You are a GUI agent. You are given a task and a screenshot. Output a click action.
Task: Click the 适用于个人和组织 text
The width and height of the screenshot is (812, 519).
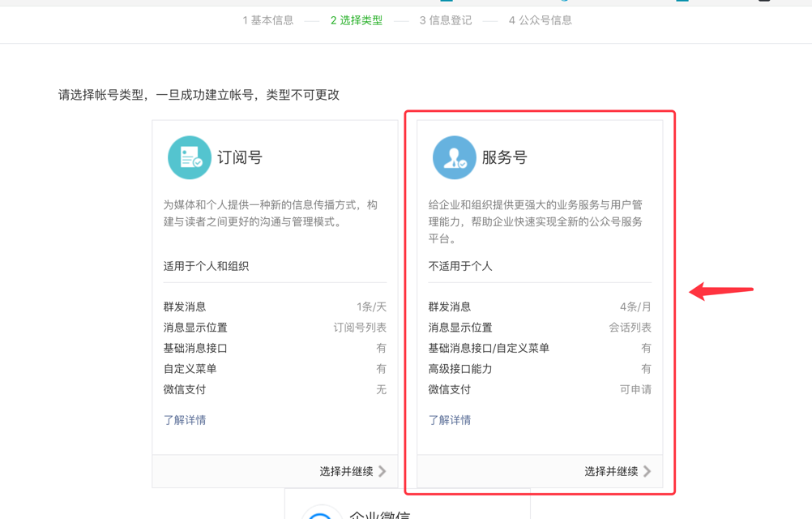point(206,266)
